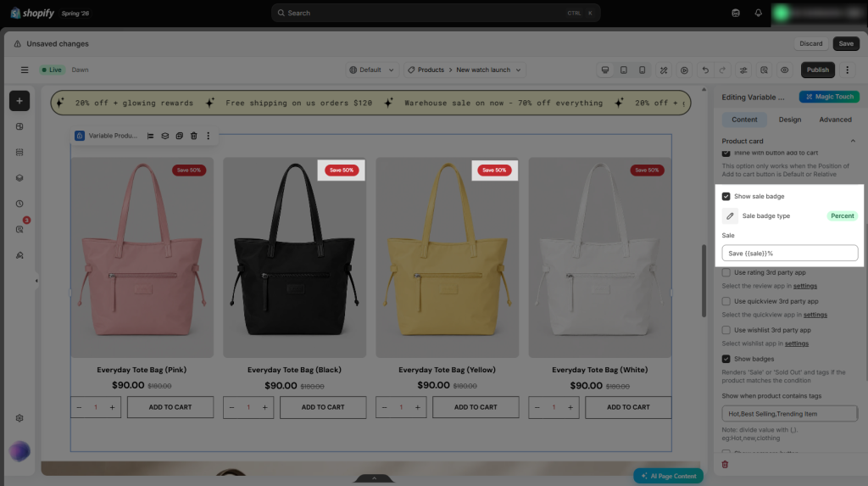Open the notifications bell

(x=759, y=13)
